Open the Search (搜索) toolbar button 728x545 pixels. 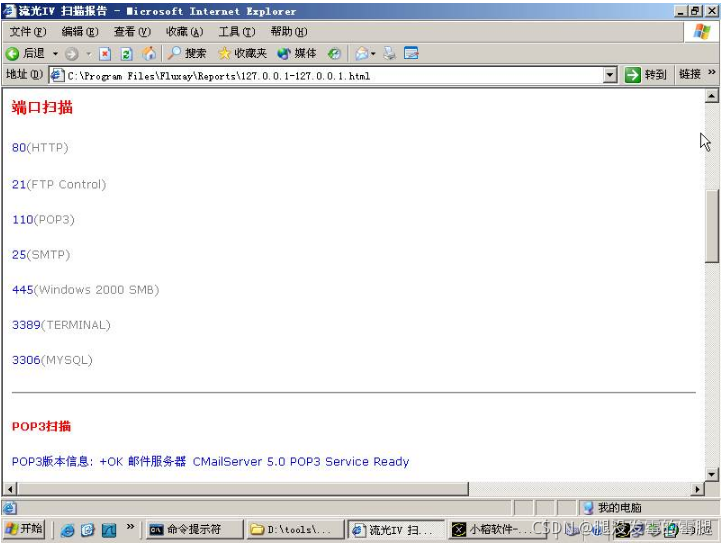pos(187,53)
